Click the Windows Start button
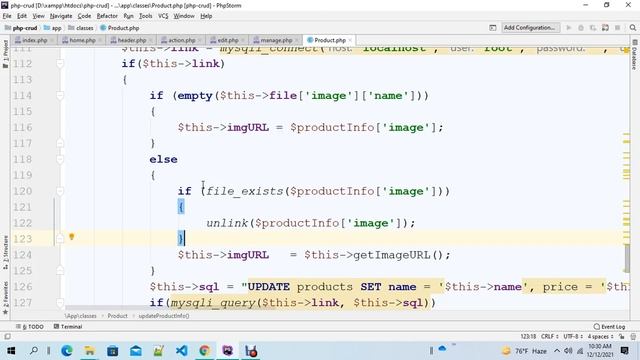Screen dimensions: 640x360 click(11, 351)
